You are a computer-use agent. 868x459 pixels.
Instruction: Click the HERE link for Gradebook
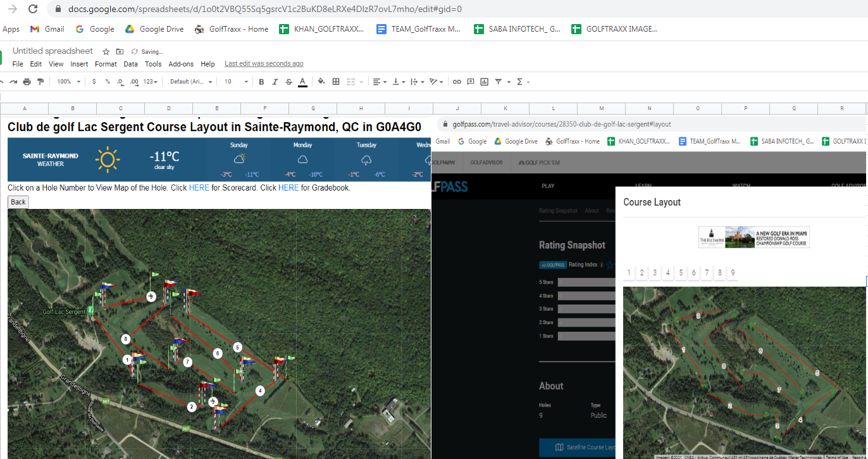288,188
